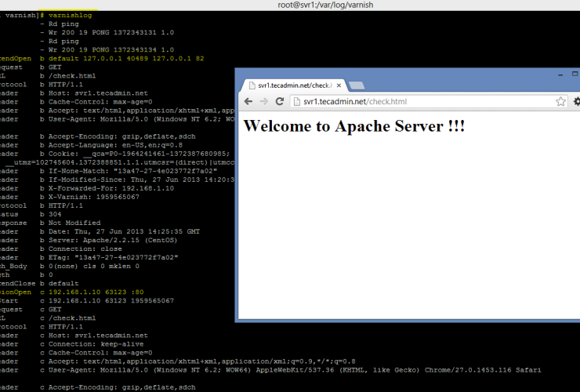Open the Chrome settings gear menu
Viewport: 580px width, 392px height.
point(577,101)
